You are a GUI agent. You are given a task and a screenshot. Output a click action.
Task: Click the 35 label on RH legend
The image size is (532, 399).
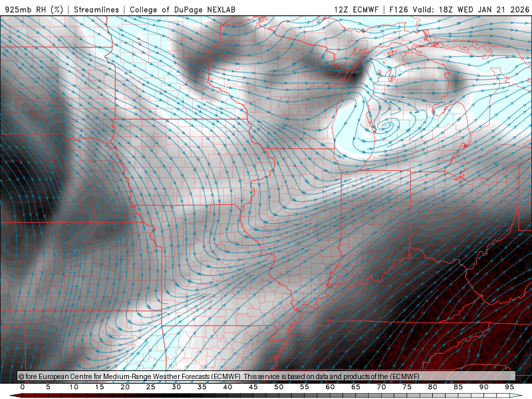201,387
